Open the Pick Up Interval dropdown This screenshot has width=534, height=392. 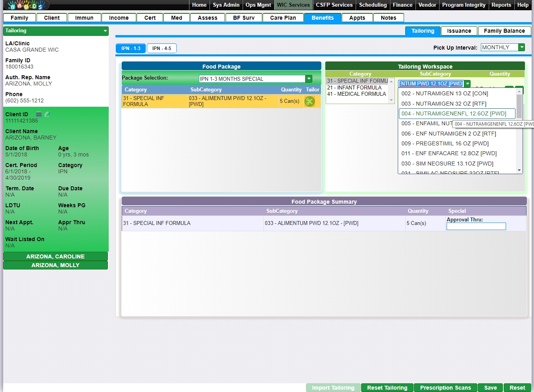pyautogui.click(x=521, y=47)
